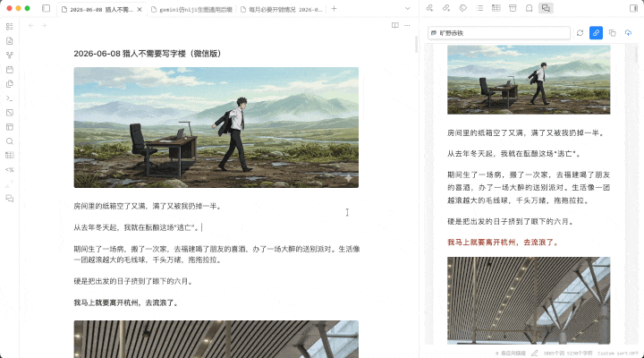Image resolution: width=644 pixels, height=358 pixels.
Task: Open more options ellipsis for note
Action: (x=407, y=25)
